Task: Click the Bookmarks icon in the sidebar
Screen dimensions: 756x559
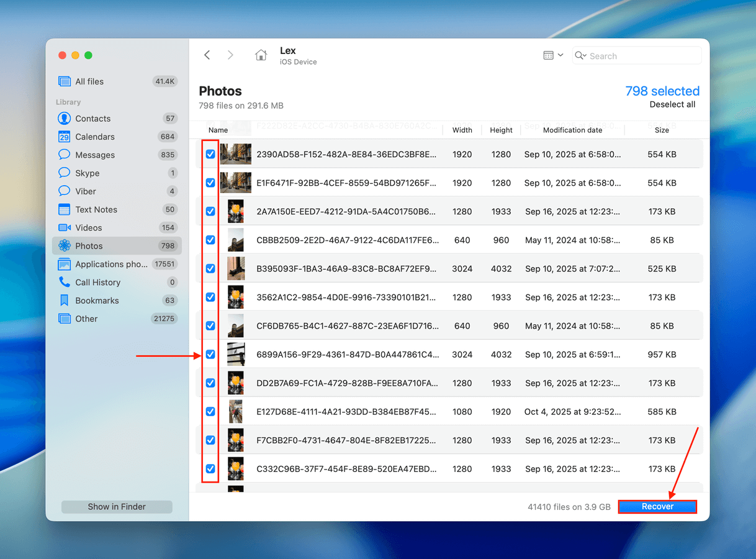Action: pos(64,301)
